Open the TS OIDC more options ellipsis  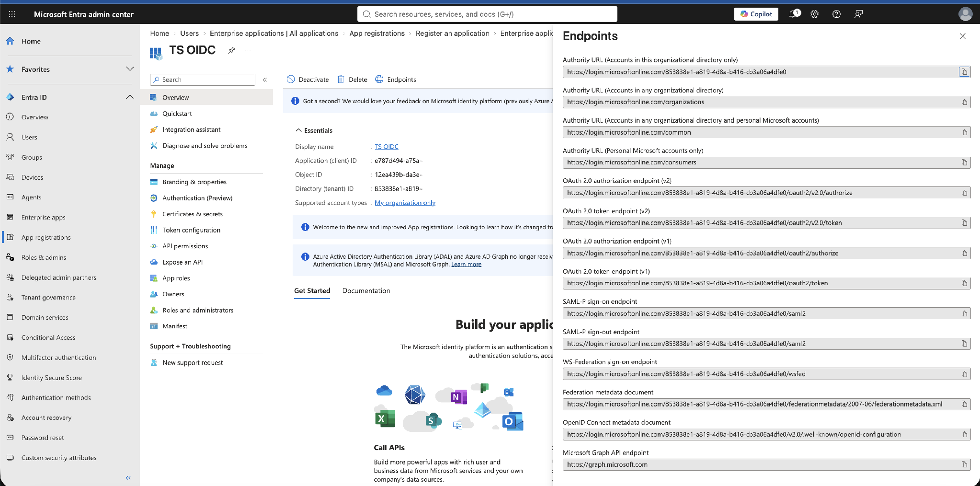(248, 50)
